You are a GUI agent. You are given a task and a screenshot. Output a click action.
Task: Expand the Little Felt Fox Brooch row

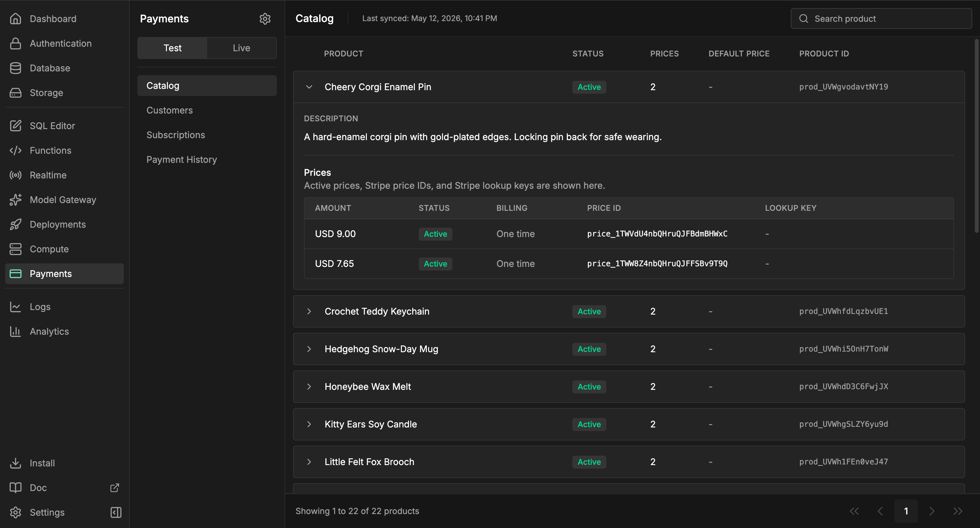309,462
